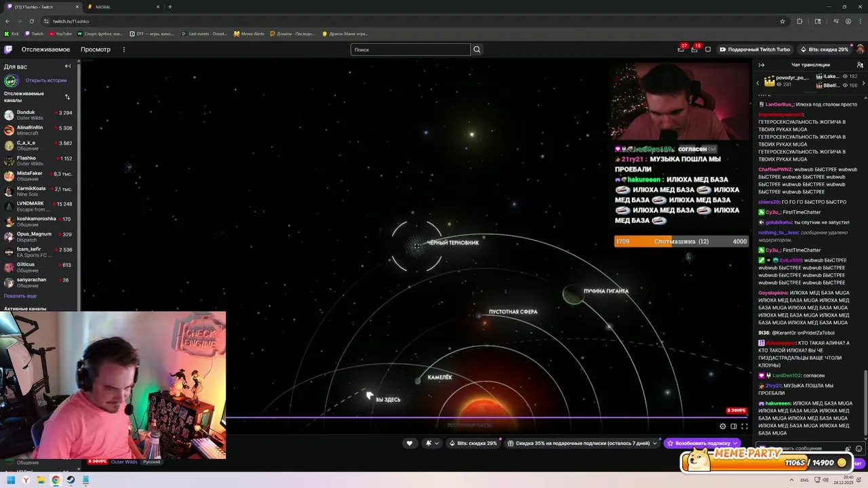Screen dimensions: 868x488
Task: Enter fullscreen on the video player
Action: (745, 426)
